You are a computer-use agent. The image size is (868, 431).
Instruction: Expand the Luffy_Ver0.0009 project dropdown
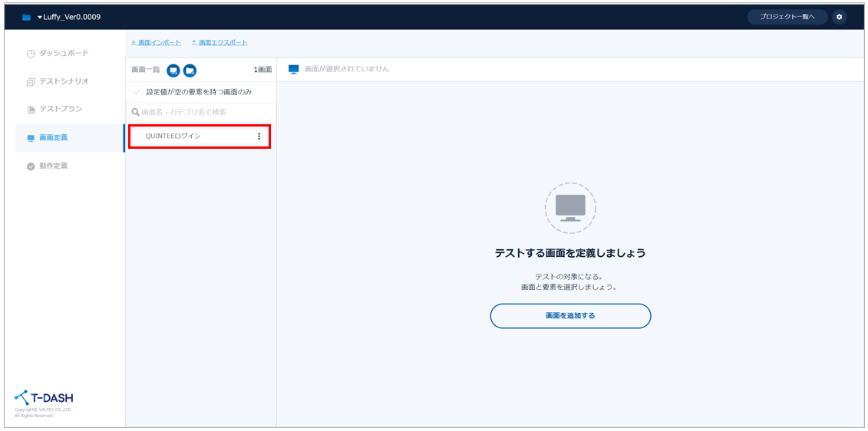coord(68,17)
